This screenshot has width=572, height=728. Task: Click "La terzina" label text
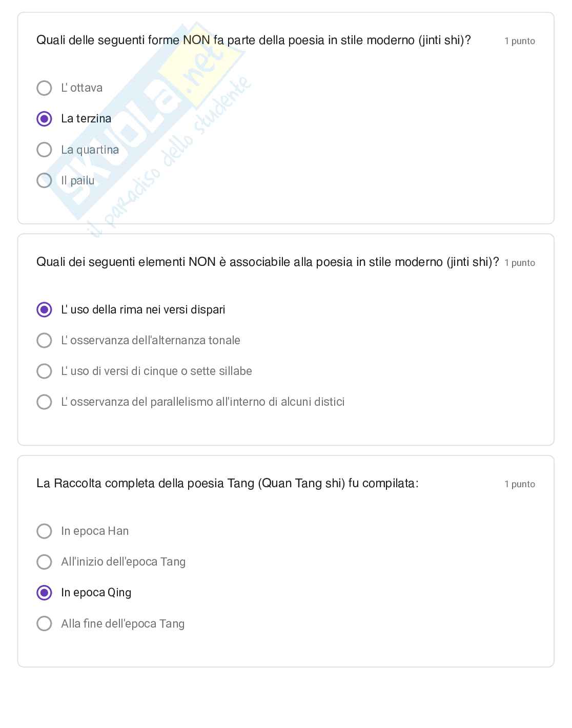click(86, 119)
